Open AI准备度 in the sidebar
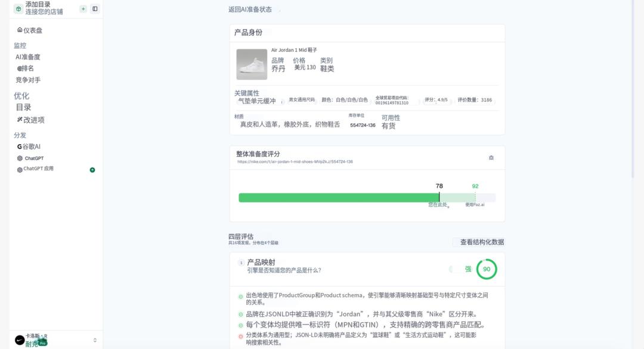Image resolution: width=644 pixels, height=349 pixels. [28, 57]
